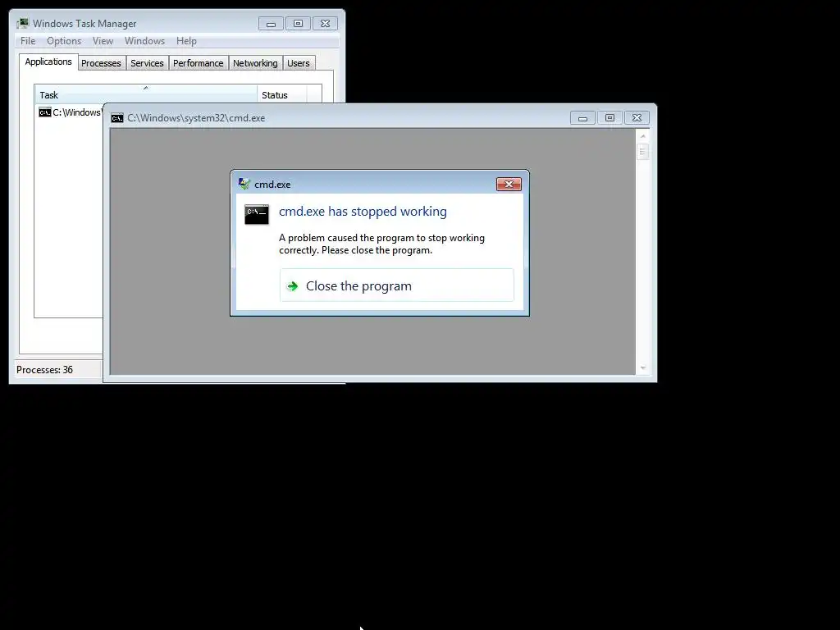The width and height of the screenshot is (840, 630).
Task: Open Help menu in Task Manager
Action: point(186,41)
